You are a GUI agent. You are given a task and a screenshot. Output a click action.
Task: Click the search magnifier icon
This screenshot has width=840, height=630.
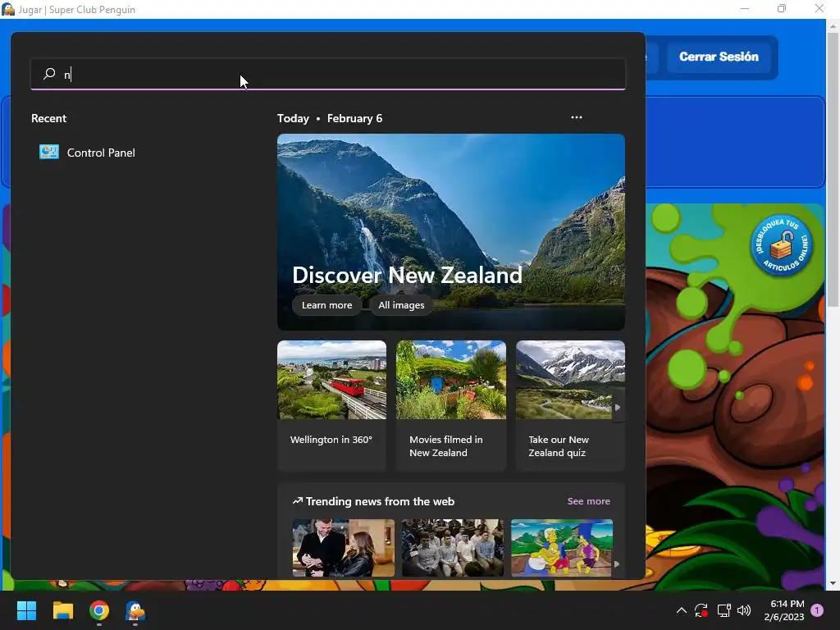click(x=49, y=74)
